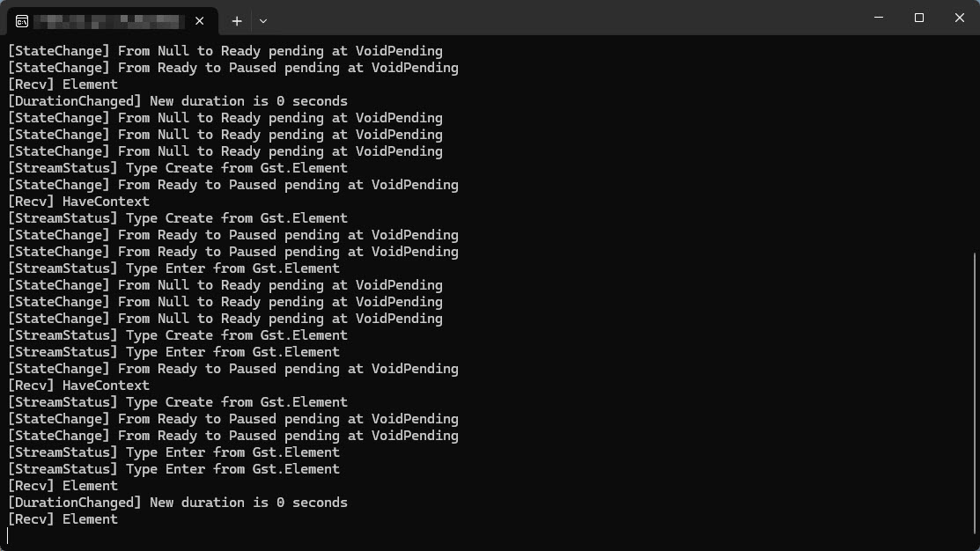This screenshot has width=980, height=551.
Task: Click the very last '[Recv] Element' line
Action: point(63,519)
